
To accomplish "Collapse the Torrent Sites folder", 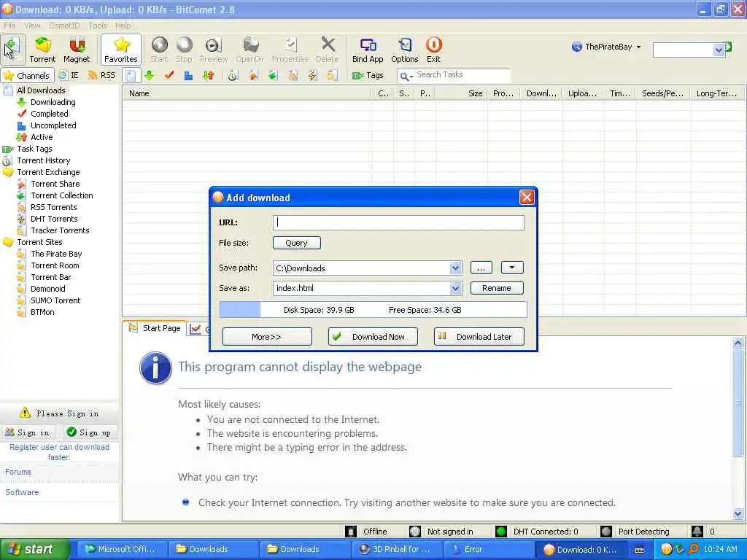I will pyautogui.click(x=8, y=242).
